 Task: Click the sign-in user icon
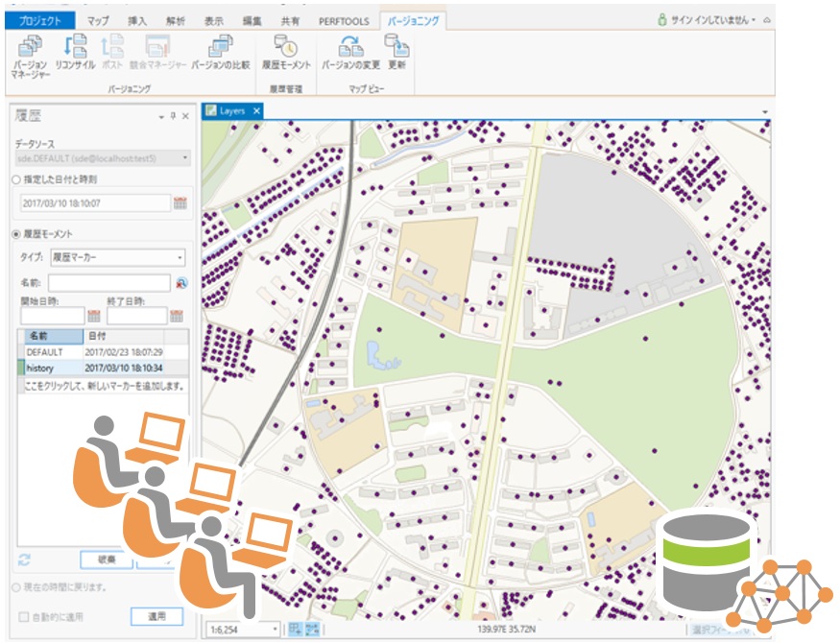tap(662, 20)
